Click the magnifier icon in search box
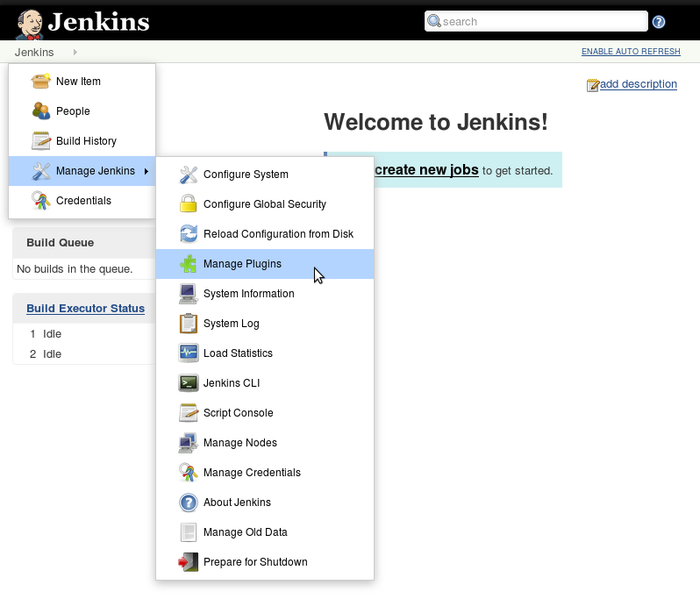 [434, 21]
